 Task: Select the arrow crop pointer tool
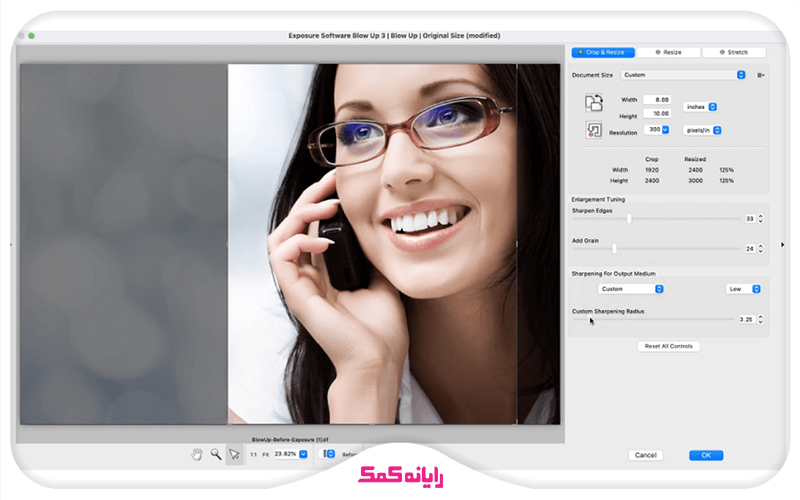click(x=234, y=454)
